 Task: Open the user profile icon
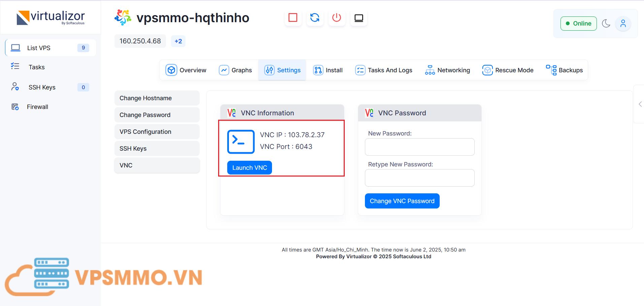click(622, 24)
